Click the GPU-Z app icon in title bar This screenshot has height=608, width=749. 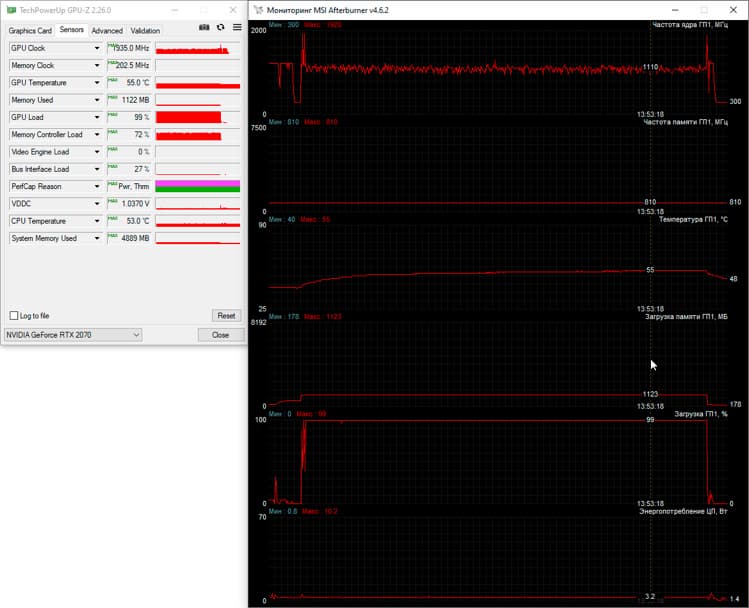tap(11, 10)
